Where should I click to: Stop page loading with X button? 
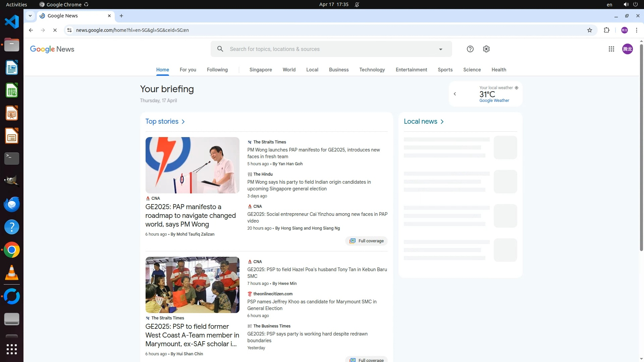(x=55, y=30)
